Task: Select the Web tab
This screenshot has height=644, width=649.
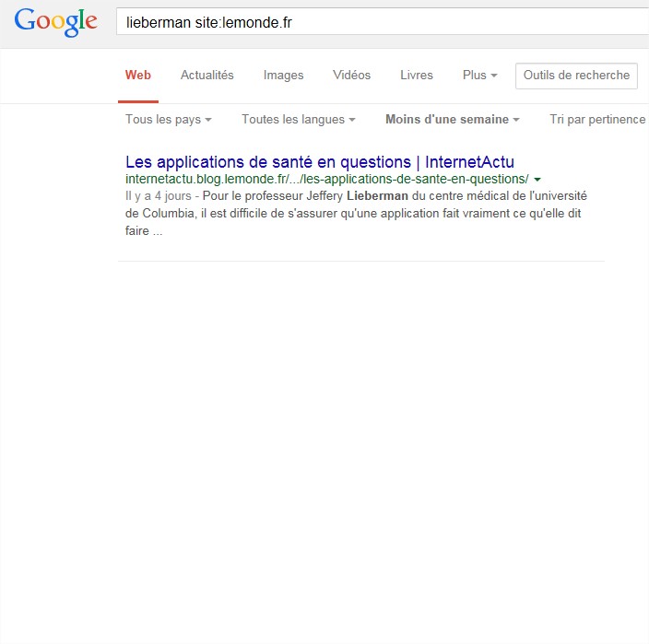Action: [138, 76]
